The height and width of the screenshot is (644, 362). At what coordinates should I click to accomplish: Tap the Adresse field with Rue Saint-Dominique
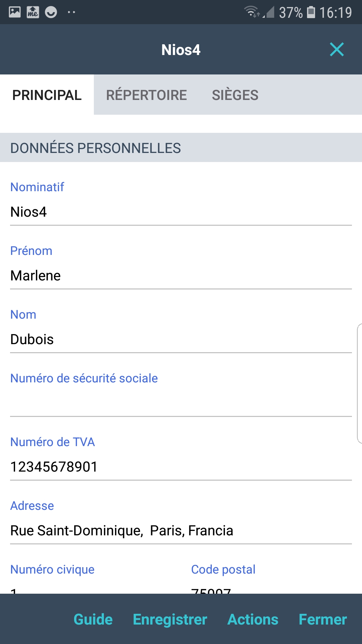181,531
